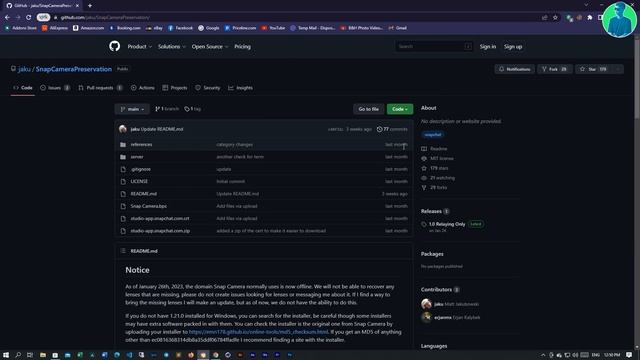This screenshot has height=360, width=640.
Task: Switch to the Code tab
Action: (23, 88)
